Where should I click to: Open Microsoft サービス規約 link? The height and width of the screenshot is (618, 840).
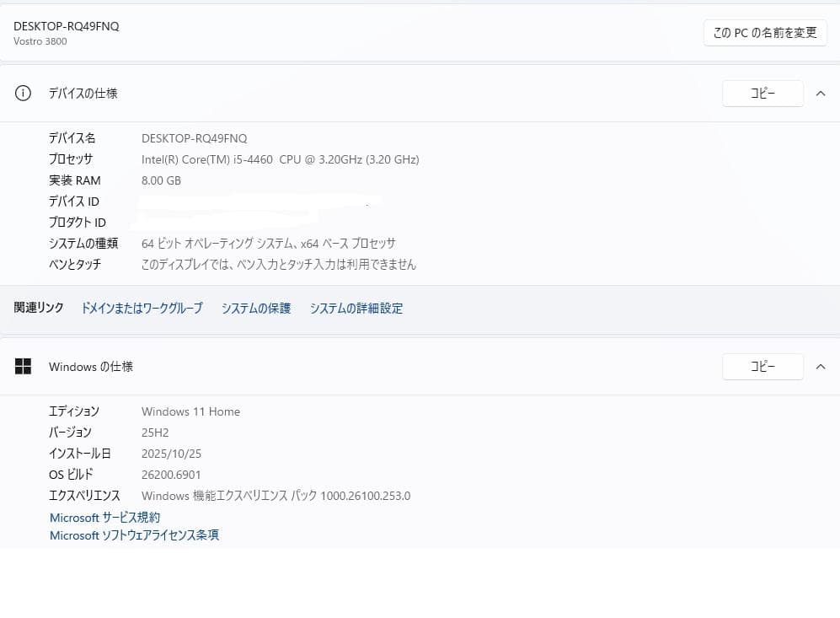[x=104, y=517]
